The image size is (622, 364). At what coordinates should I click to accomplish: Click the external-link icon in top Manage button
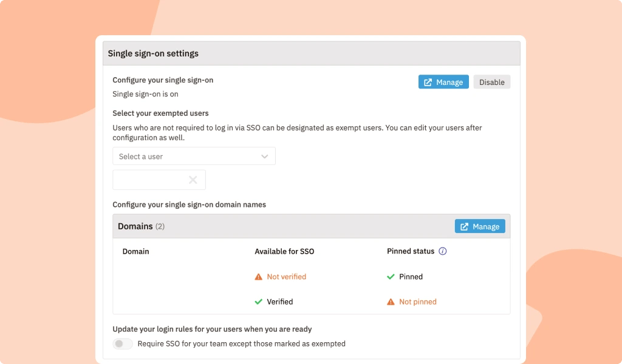pos(428,83)
